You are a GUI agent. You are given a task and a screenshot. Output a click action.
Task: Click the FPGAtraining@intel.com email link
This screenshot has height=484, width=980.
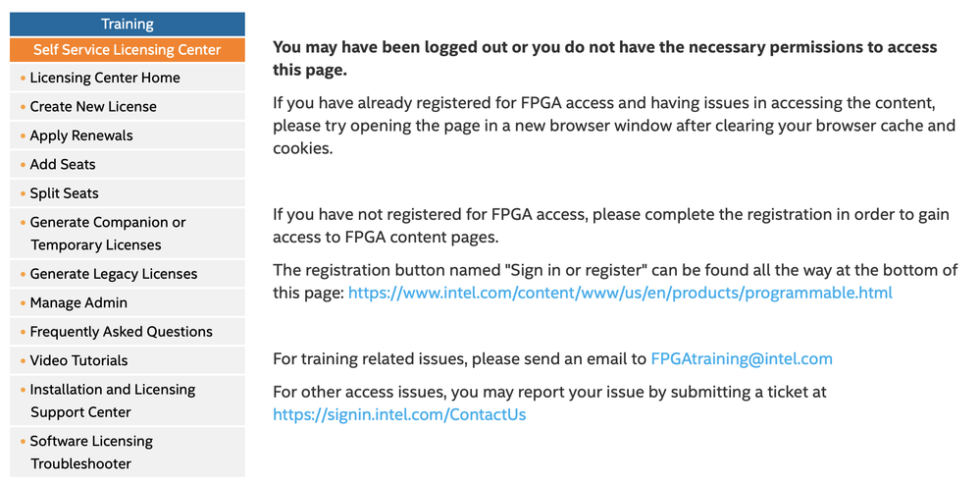[742, 359]
